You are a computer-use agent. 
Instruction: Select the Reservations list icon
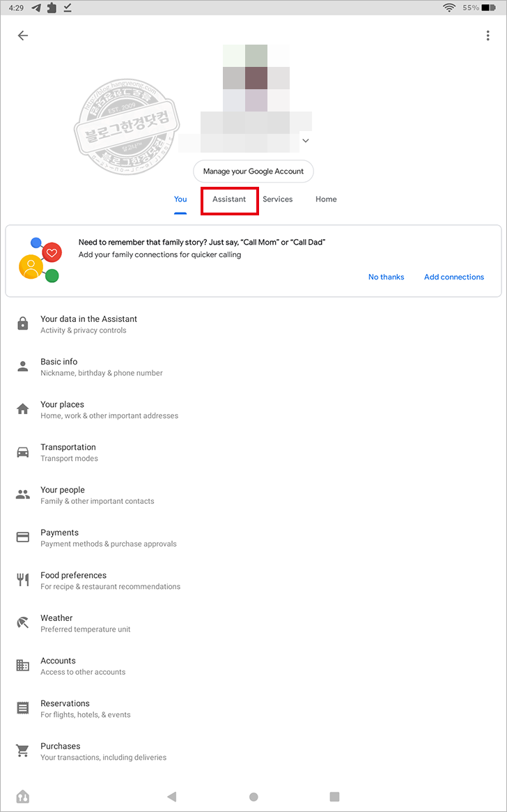tap(22, 708)
